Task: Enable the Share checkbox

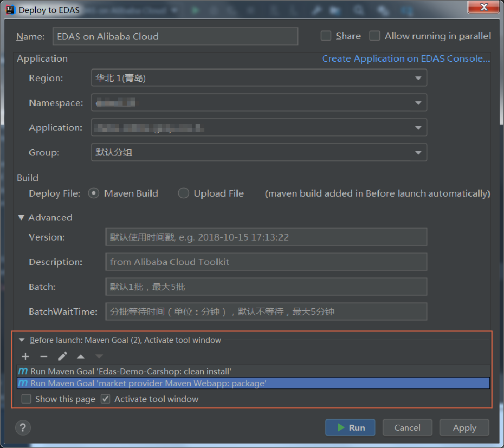Action: pyautogui.click(x=326, y=36)
